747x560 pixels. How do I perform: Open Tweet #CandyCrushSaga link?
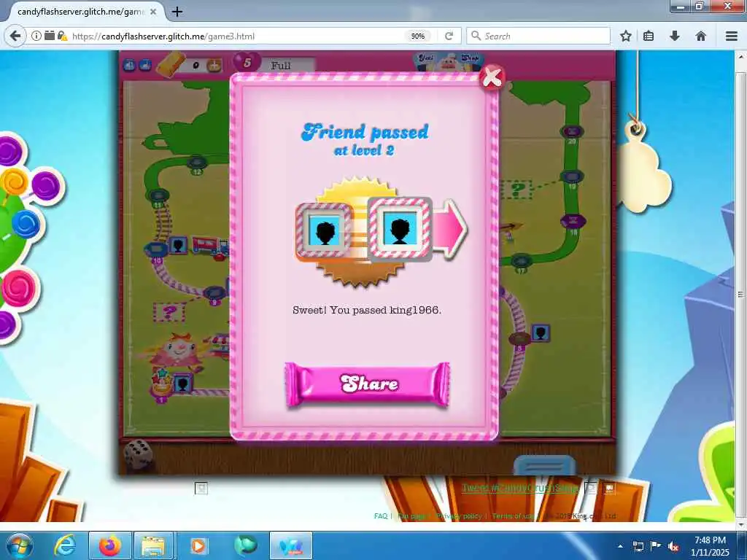tap(520, 488)
